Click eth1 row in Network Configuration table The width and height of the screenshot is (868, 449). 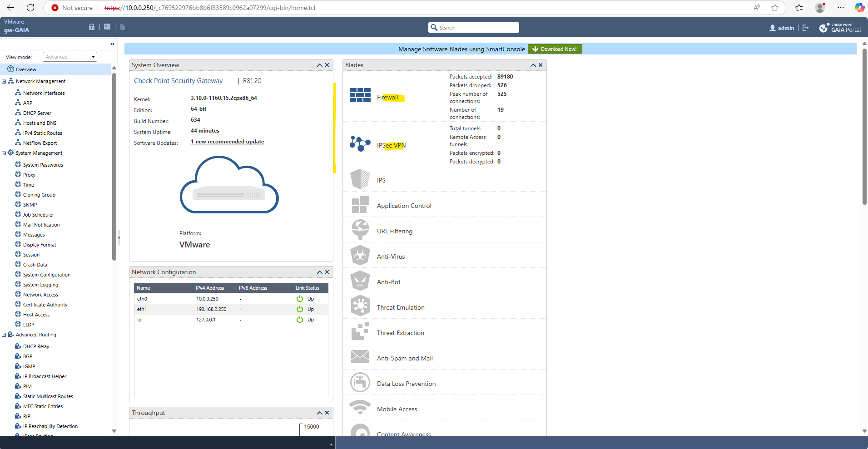pos(231,309)
